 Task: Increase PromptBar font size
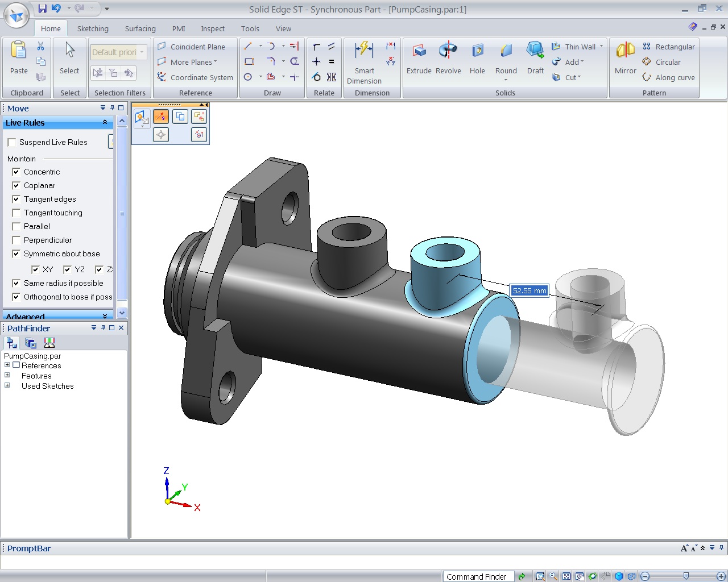pos(684,548)
